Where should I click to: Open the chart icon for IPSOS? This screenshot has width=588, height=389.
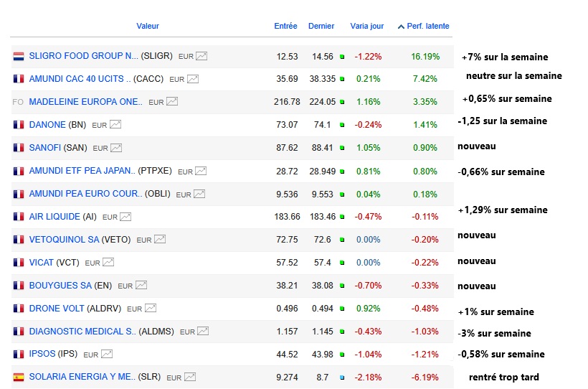click(x=107, y=354)
